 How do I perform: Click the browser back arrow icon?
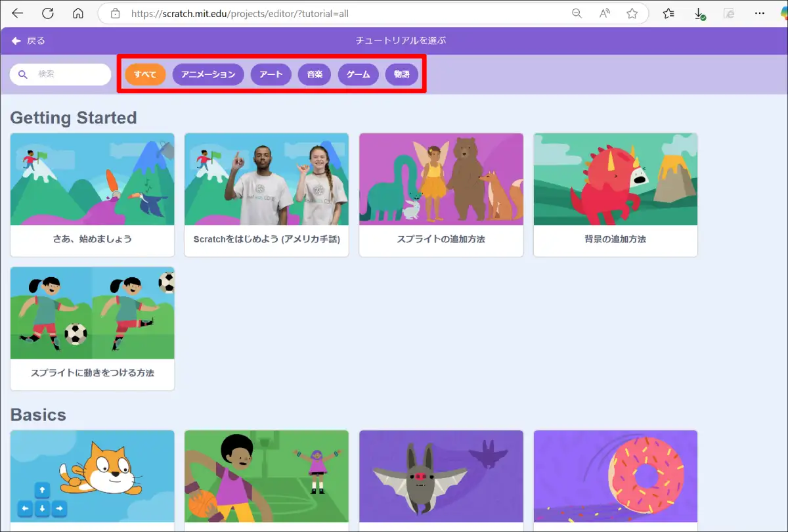18,13
